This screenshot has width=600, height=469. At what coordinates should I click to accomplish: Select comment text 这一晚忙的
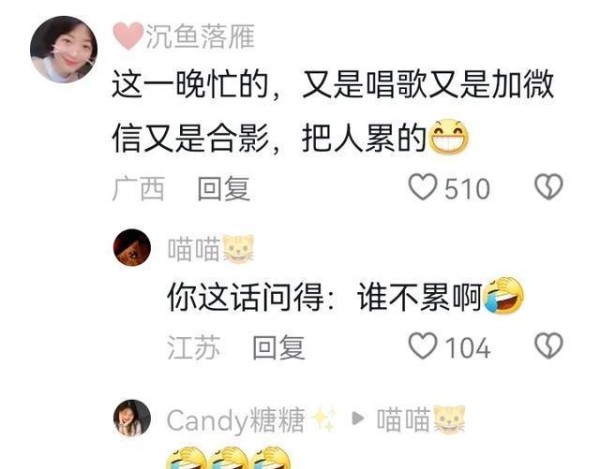click(190, 85)
